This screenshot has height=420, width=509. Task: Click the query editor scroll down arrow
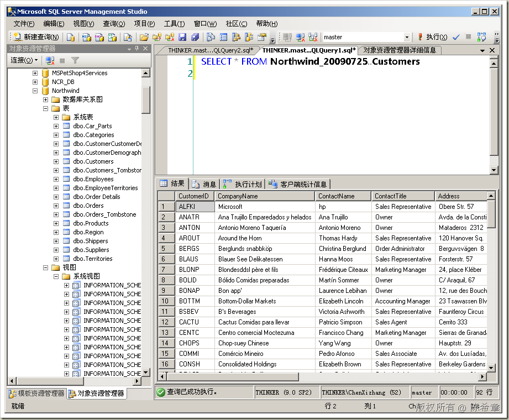pos(494,170)
